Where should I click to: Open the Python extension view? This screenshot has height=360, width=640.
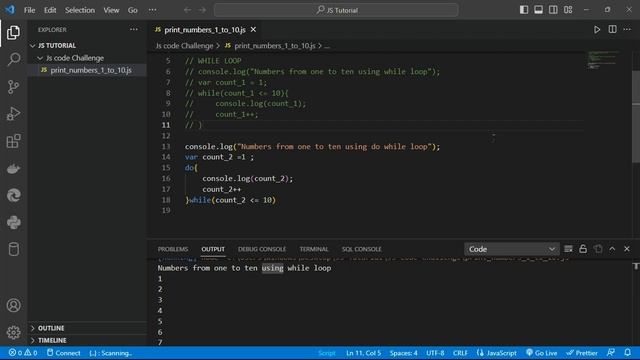click(x=13, y=222)
